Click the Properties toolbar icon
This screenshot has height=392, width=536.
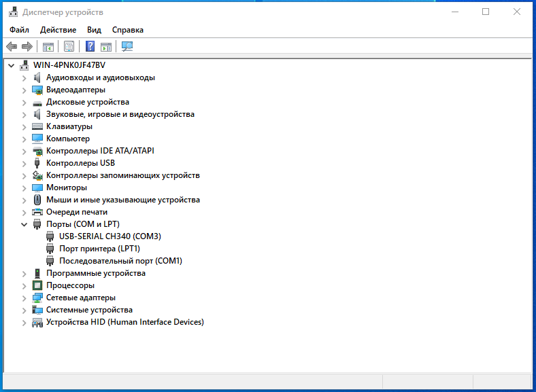point(69,46)
